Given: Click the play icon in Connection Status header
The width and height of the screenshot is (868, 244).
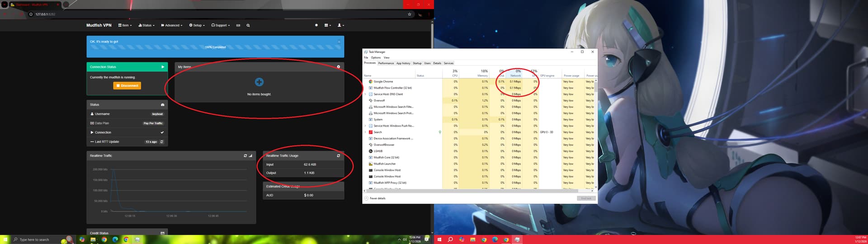Looking at the screenshot, I should point(163,67).
